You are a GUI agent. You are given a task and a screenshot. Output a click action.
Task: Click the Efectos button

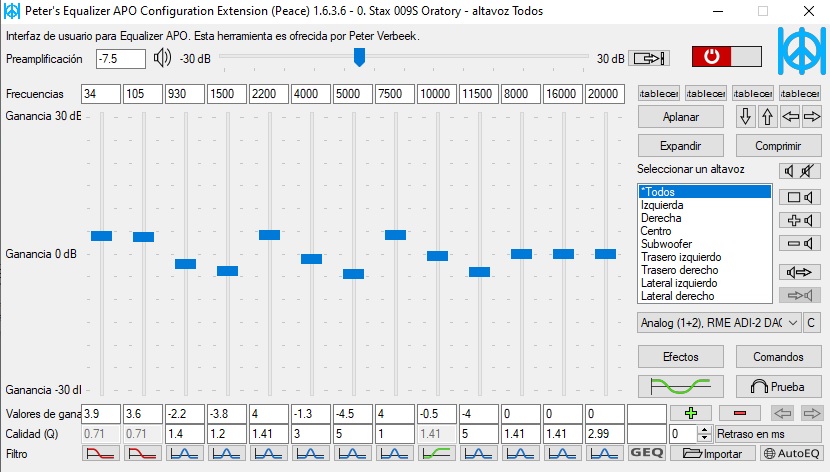[x=680, y=356]
